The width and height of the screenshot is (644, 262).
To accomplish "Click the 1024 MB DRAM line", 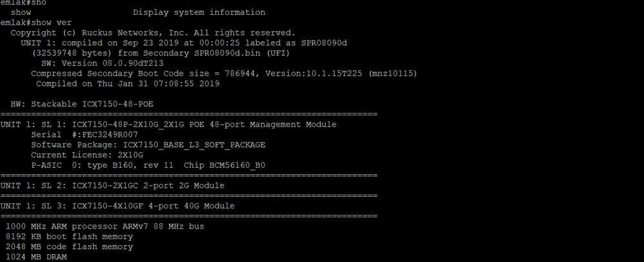I will point(36,257).
